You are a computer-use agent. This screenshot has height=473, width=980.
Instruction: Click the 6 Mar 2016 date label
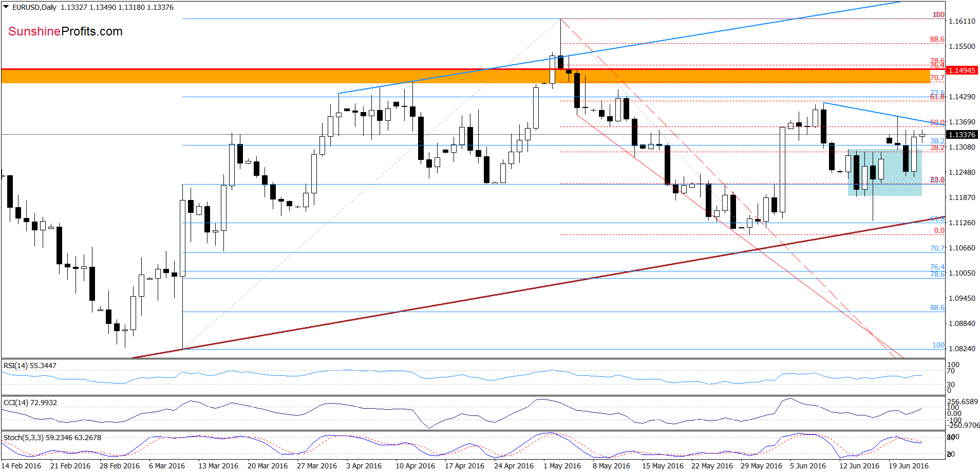click(x=167, y=466)
